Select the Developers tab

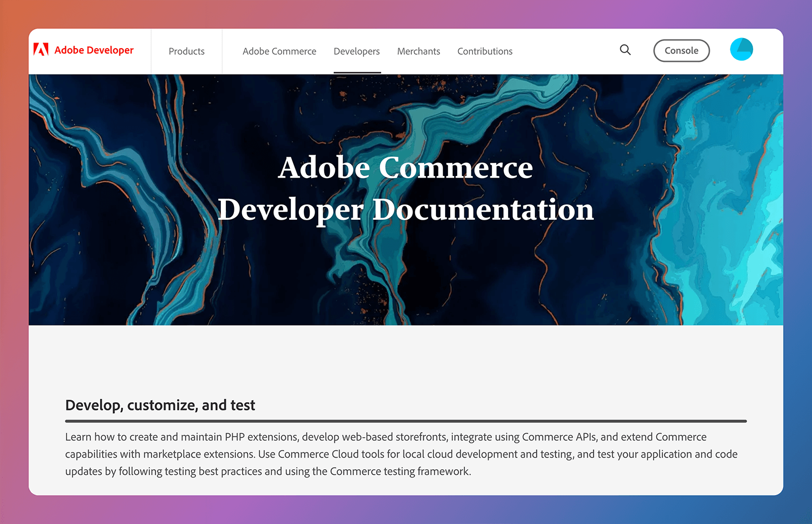coord(357,51)
